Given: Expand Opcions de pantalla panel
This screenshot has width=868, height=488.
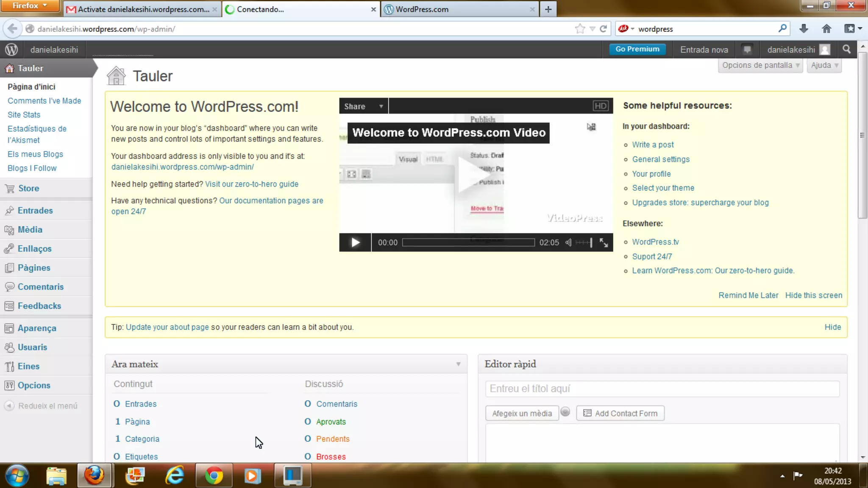Looking at the screenshot, I should (760, 65).
